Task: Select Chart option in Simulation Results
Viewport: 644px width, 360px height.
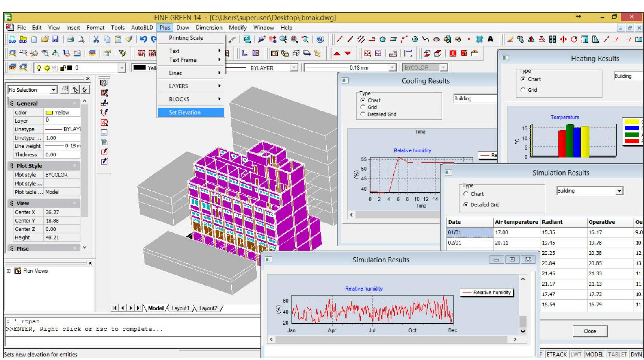Action: coord(466,194)
